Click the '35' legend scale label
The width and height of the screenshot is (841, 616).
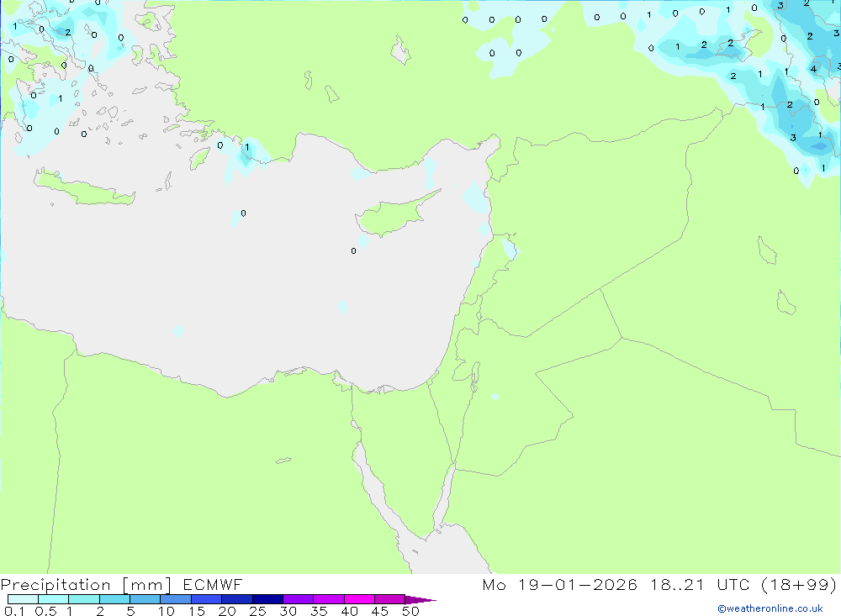click(319, 611)
